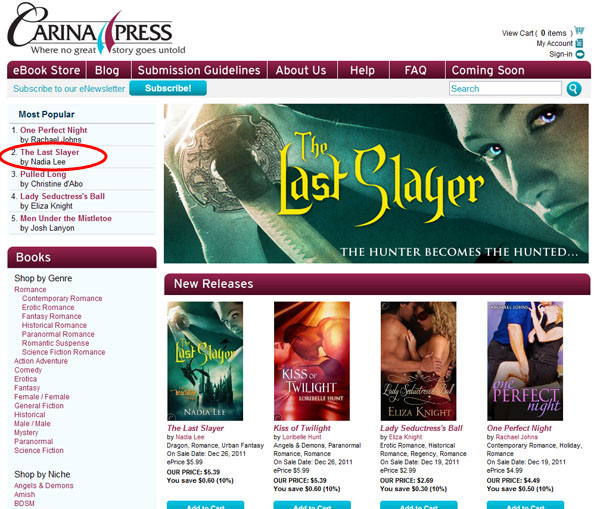Open One Perfect Night in Most Popular
The width and height of the screenshot is (600, 509).
(x=54, y=130)
